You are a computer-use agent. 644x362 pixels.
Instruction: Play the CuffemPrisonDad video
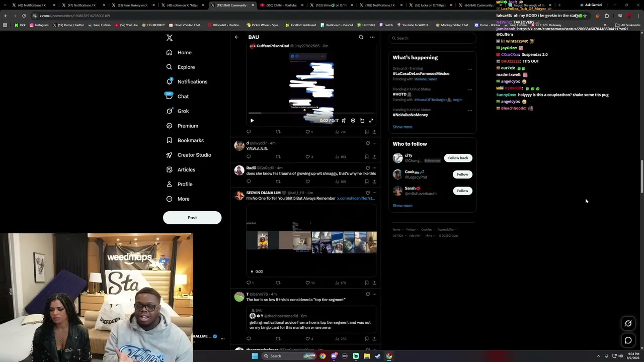click(252, 121)
